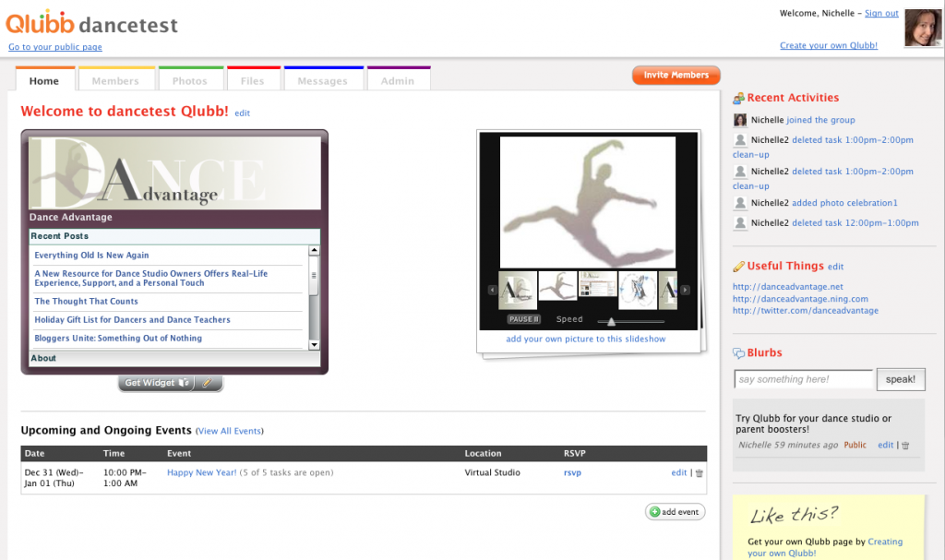Open http://twitter.com/danceadvantage link
Screen dimensions: 945x560
[805, 311]
